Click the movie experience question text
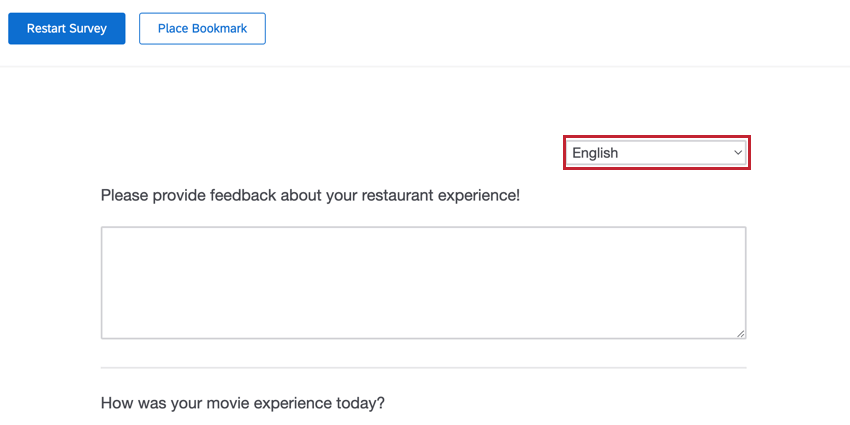This screenshot has height=425, width=850. point(242,404)
